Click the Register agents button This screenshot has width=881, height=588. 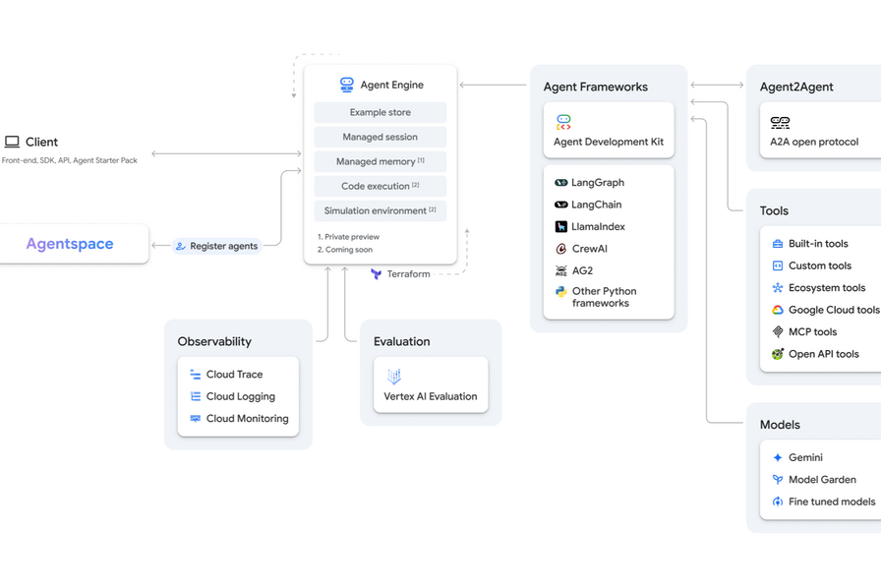click(217, 247)
